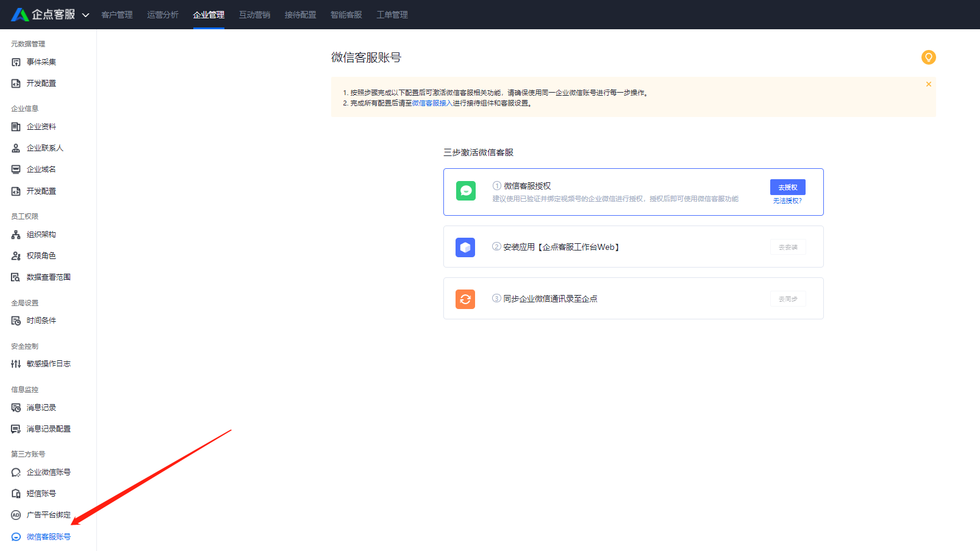Viewport: 980px width, 551px height.
Task: Click the 时间条件 sidebar icon
Action: (16, 321)
